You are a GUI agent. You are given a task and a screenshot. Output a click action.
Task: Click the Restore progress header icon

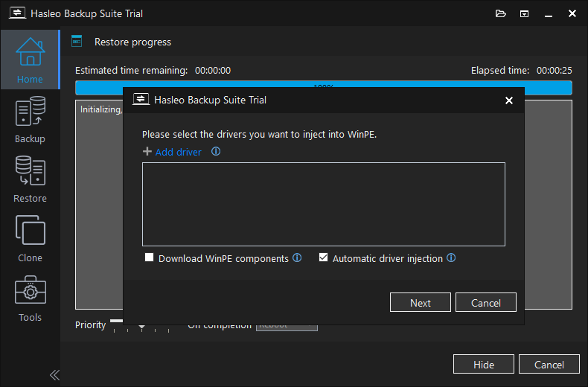pyautogui.click(x=77, y=41)
